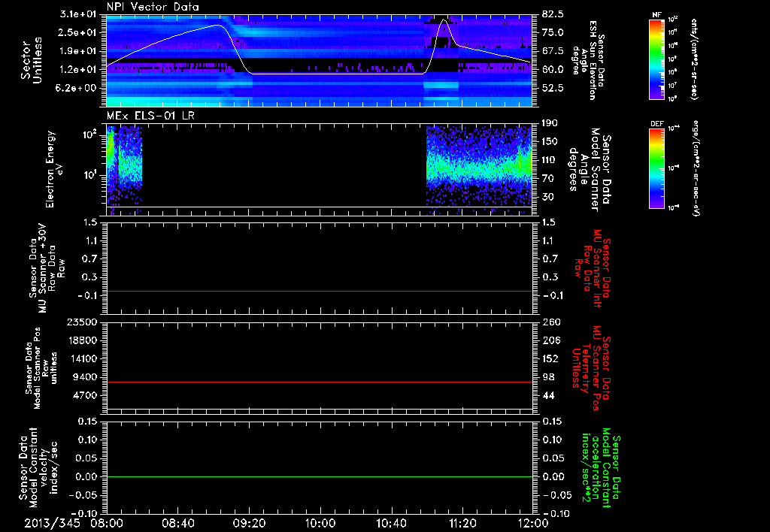Image resolution: width=770 pixels, height=532 pixels.
Task: Click the 82.5 sun elevation axis value
Action: pyautogui.click(x=553, y=14)
